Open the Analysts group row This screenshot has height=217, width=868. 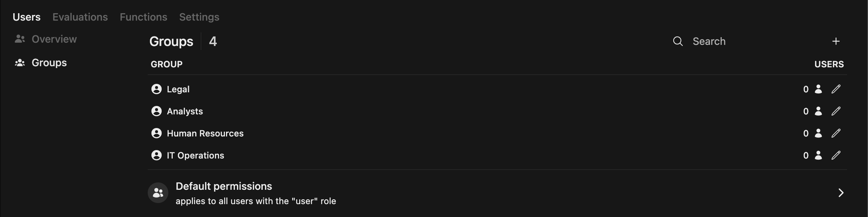pos(185,111)
